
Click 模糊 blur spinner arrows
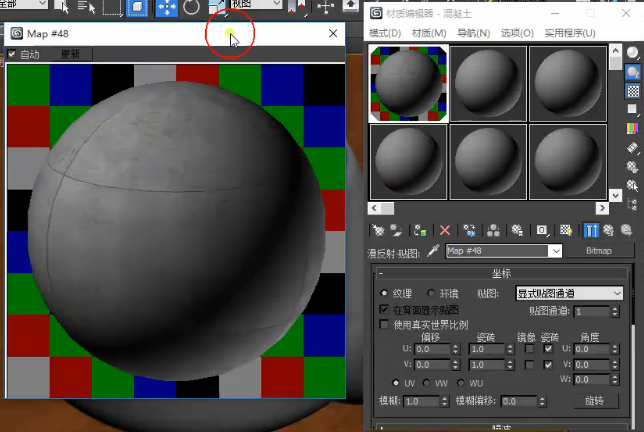[444, 401]
